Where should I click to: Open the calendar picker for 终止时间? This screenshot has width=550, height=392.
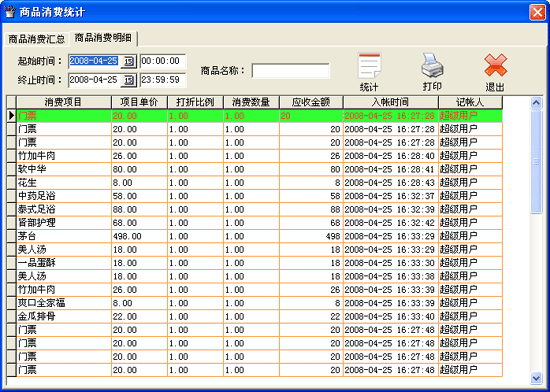click(128, 81)
